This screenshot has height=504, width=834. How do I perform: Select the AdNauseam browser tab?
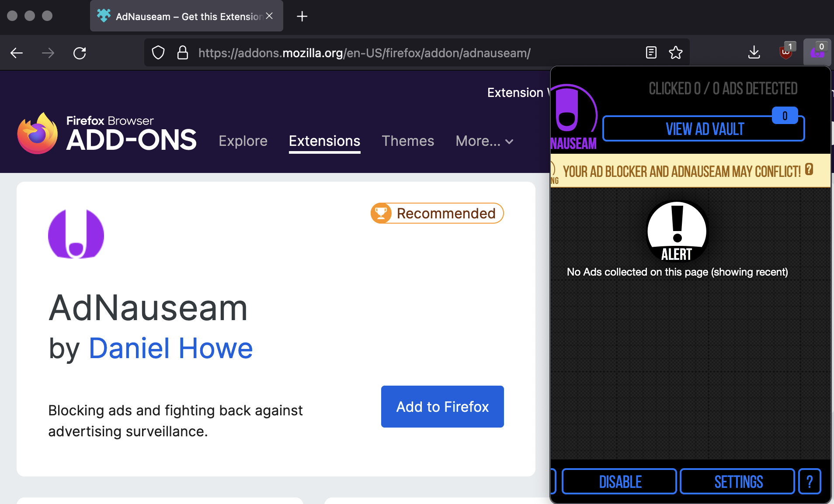pos(187,16)
